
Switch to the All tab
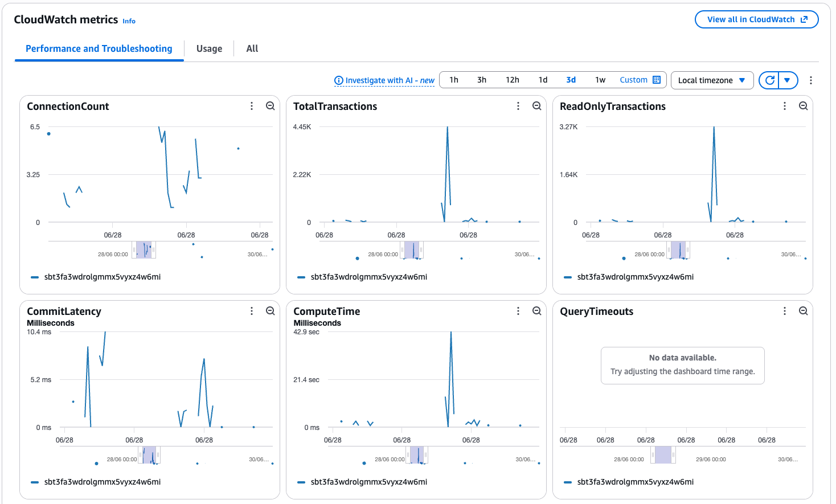coord(252,48)
